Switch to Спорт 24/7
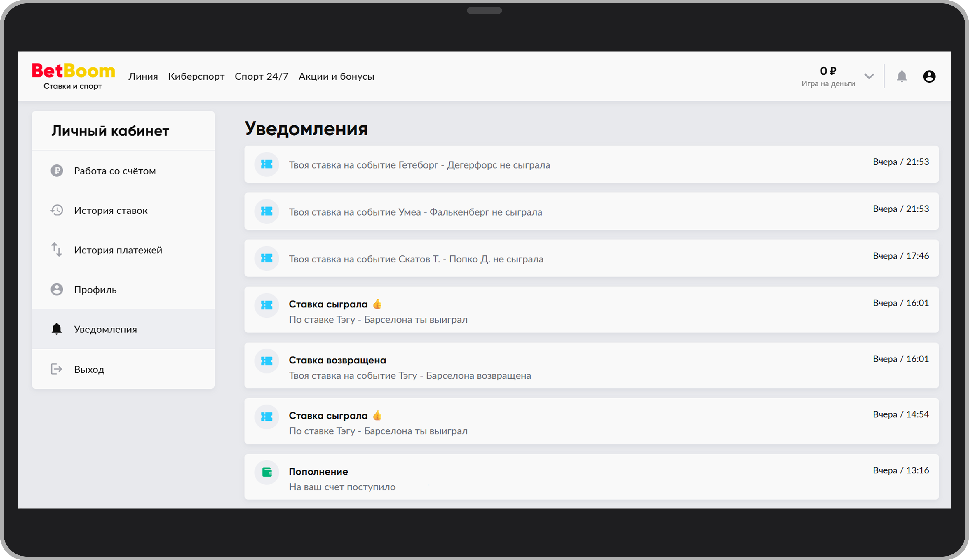 [262, 76]
